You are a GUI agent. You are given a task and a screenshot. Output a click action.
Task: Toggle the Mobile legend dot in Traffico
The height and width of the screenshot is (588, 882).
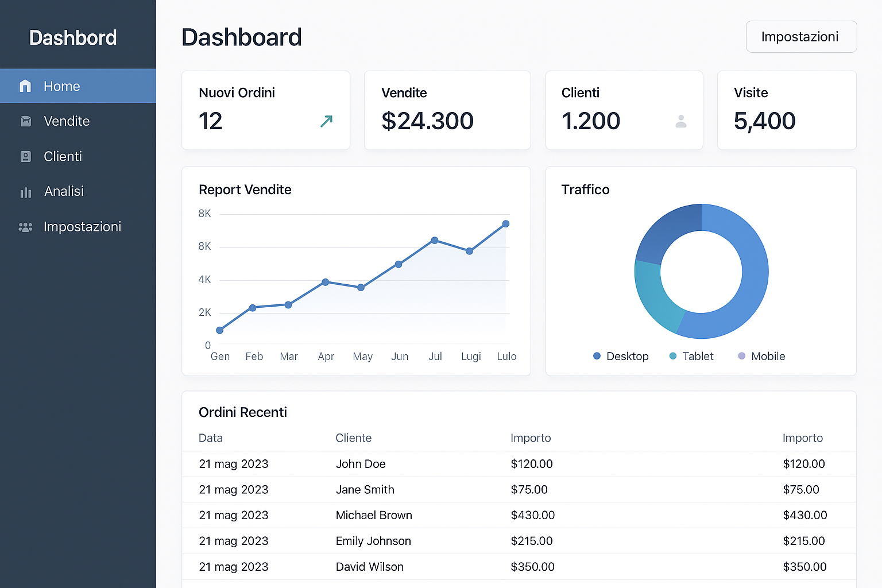(x=741, y=356)
